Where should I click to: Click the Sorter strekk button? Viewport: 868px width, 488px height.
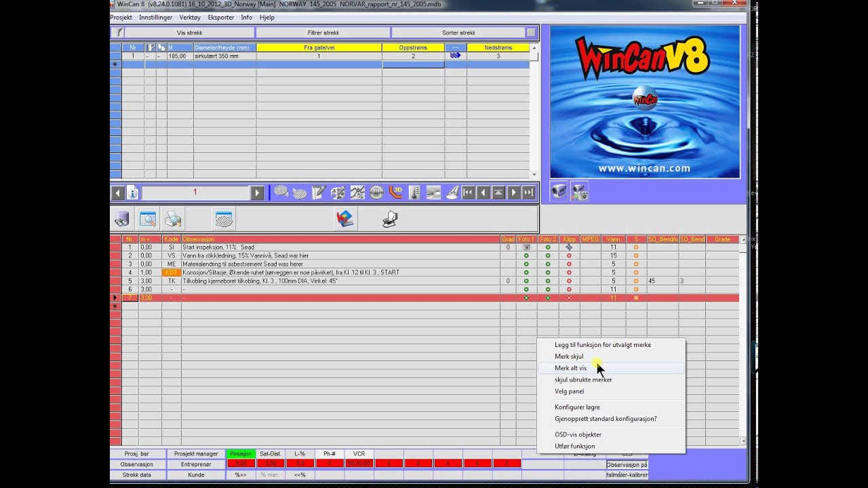(x=458, y=33)
